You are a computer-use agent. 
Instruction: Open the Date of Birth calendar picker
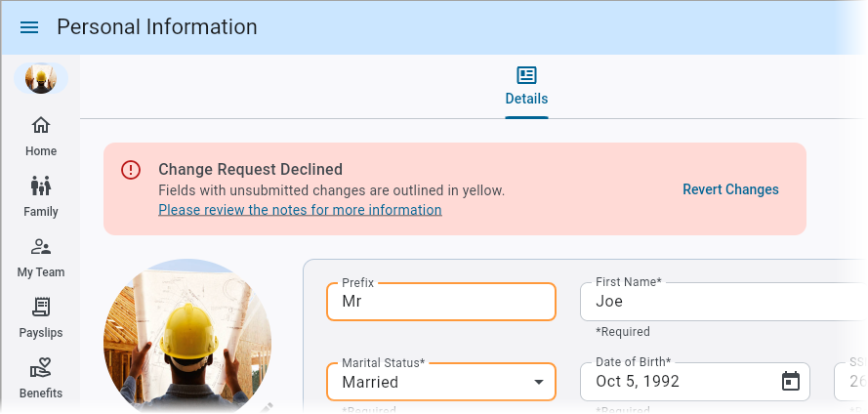coord(791,382)
